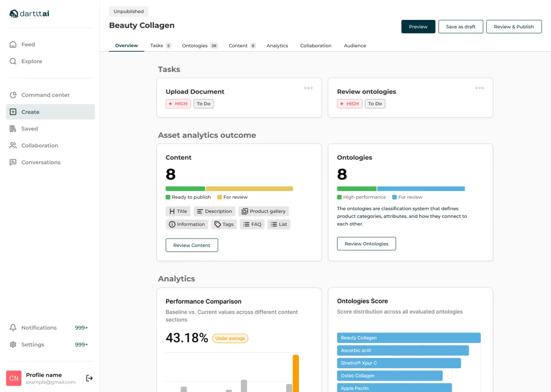
Task: Click the yellow For review content bar
Action: click(249, 189)
